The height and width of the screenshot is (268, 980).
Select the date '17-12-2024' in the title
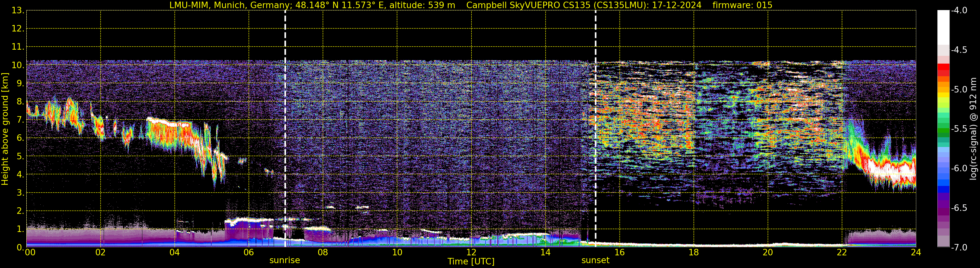676,5
